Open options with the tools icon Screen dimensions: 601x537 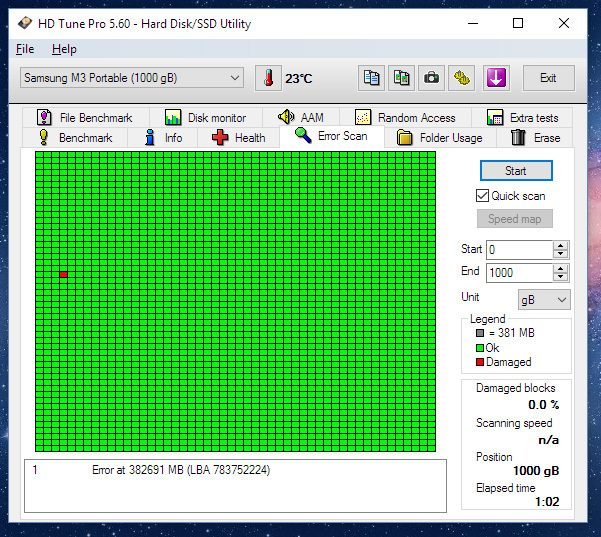coord(461,78)
